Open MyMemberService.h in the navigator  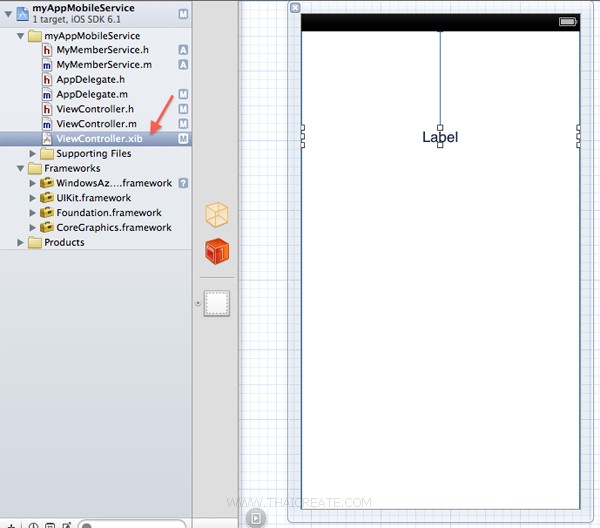103,50
